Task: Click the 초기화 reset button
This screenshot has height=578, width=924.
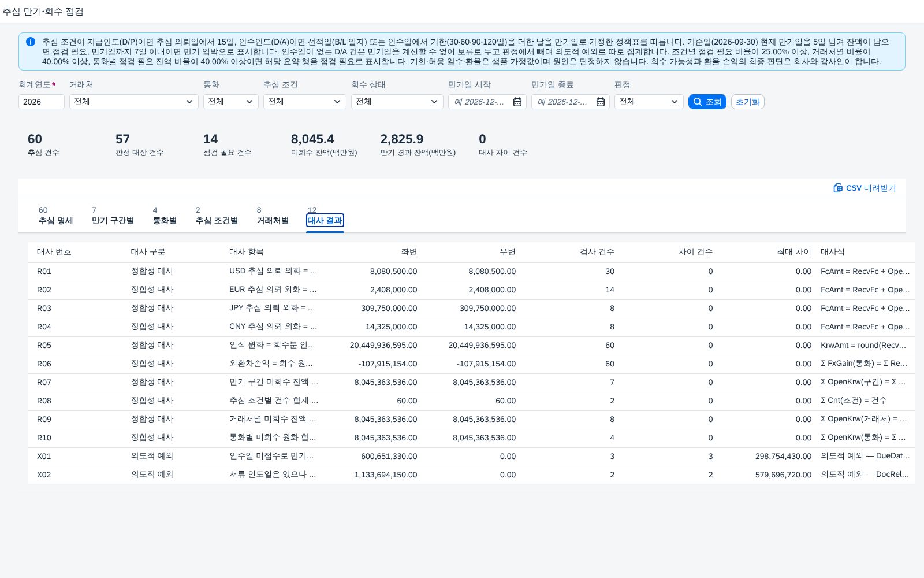Action: pyautogui.click(x=748, y=102)
